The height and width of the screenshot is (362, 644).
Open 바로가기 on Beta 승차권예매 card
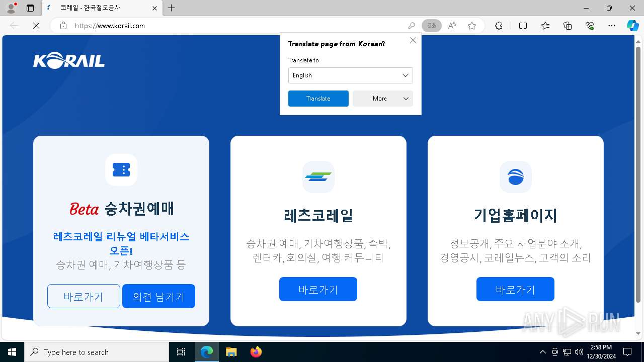coord(84,296)
